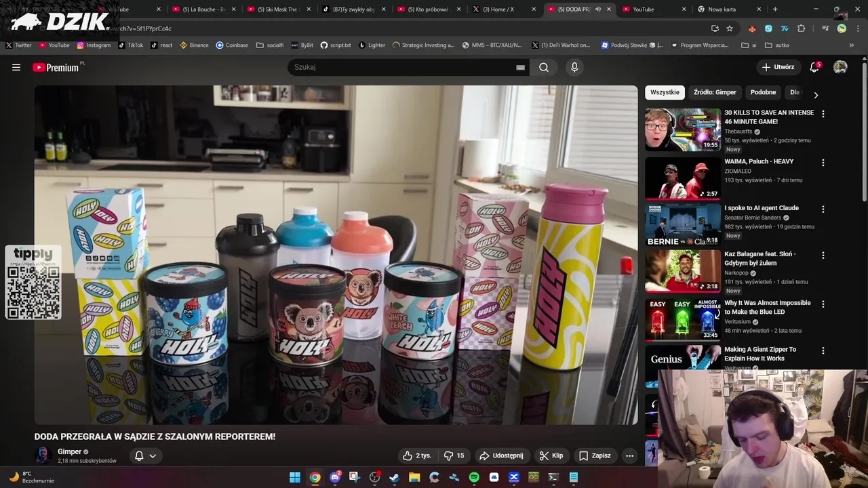Bookmark this page with star icon

point(730,28)
